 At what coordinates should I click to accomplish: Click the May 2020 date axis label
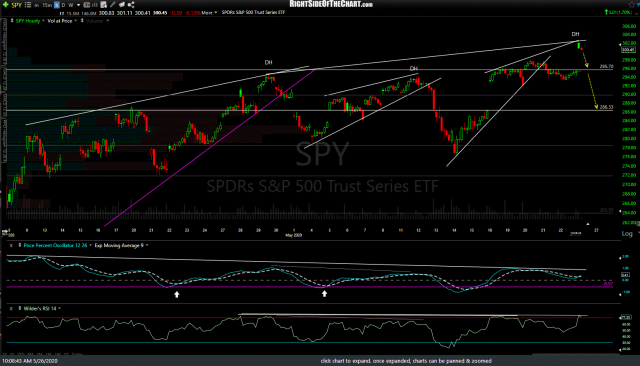point(293,235)
